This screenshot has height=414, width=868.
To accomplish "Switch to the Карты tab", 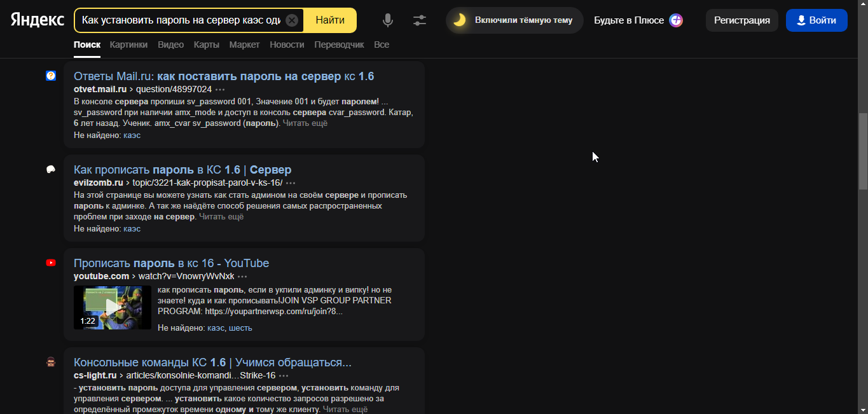I will point(207,45).
